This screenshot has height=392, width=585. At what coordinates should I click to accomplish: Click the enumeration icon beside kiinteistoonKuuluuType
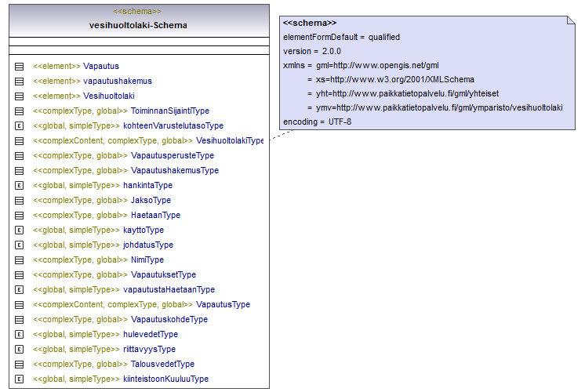(x=19, y=379)
